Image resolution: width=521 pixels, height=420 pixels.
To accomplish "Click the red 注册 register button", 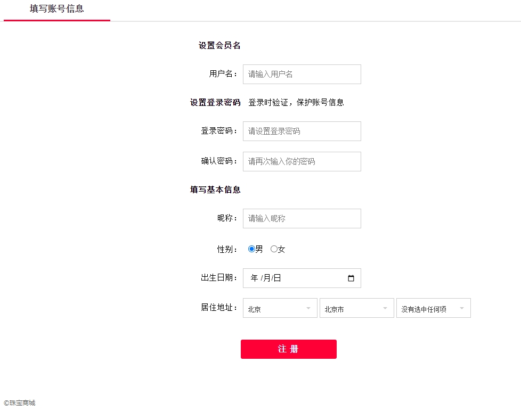I will point(288,349).
